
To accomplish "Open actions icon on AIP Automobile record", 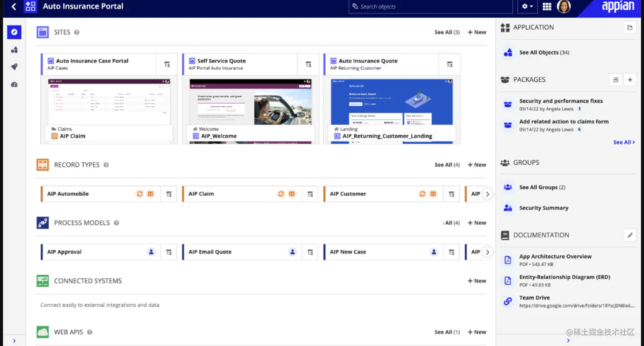I will [x=169, y=194].
